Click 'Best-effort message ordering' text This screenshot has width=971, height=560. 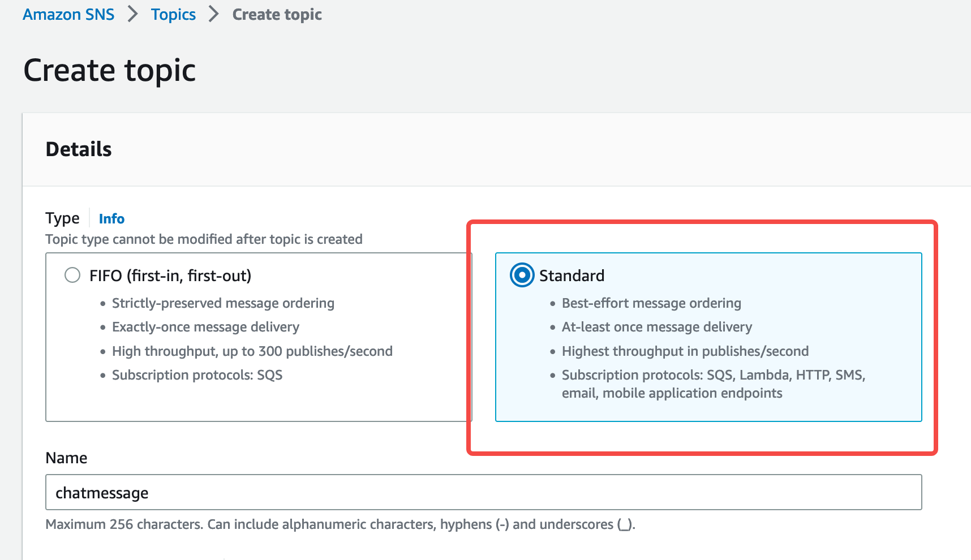651,303
